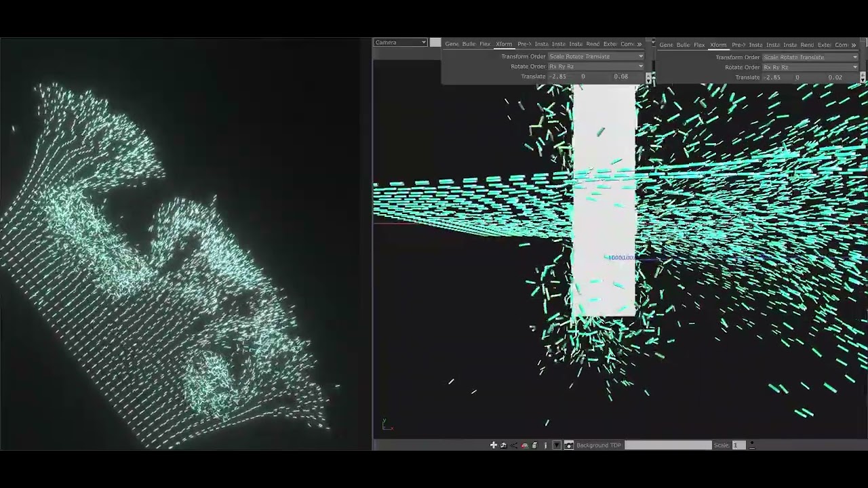Select Xform tab in left parameter panel
This screenshot has height=488, width=868.
tap(504, 44)
